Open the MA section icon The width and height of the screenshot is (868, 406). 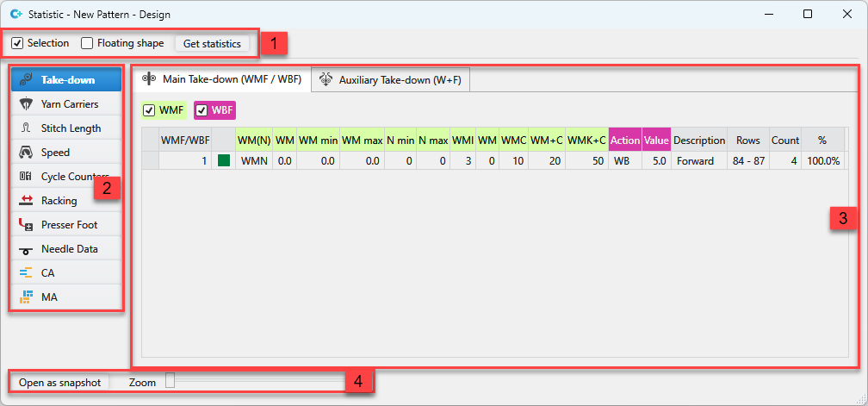pos(26,297)
